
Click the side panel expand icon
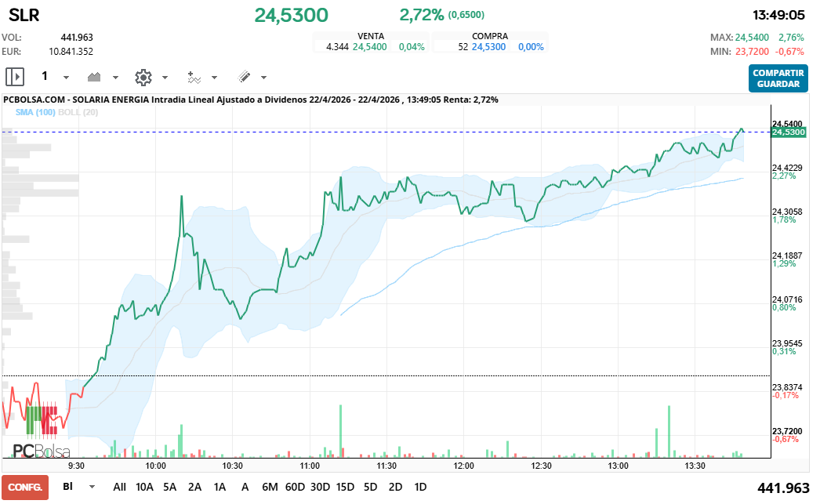[15, 77]
